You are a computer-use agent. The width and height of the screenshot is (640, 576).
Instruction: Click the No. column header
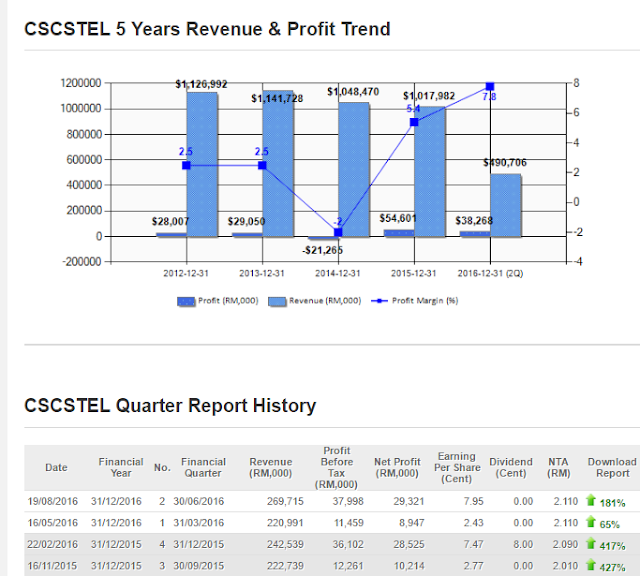[162, 467]
